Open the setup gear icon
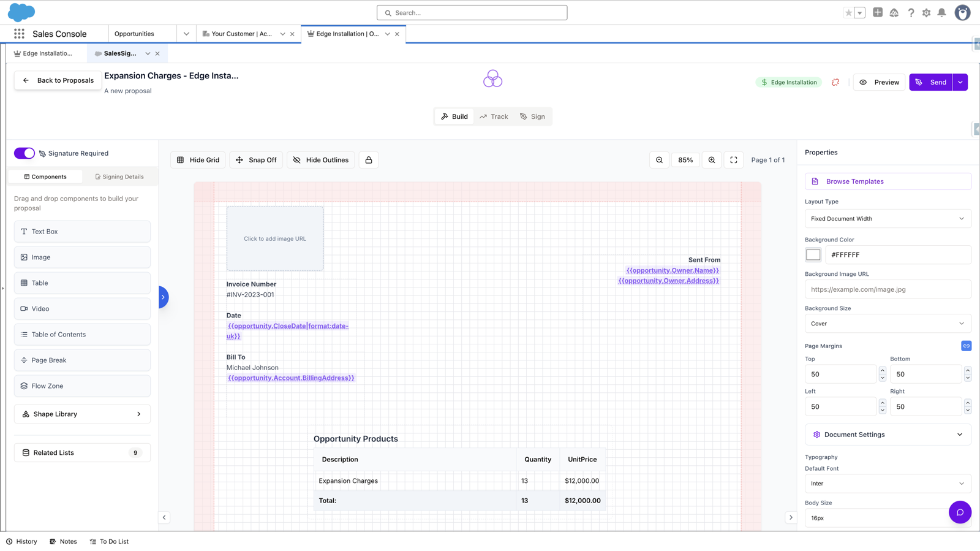The height and width of the screenshot is (551, 980). point(926,13)
